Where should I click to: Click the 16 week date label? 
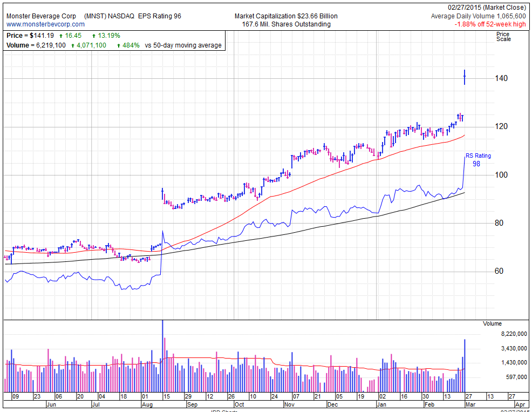404,396
